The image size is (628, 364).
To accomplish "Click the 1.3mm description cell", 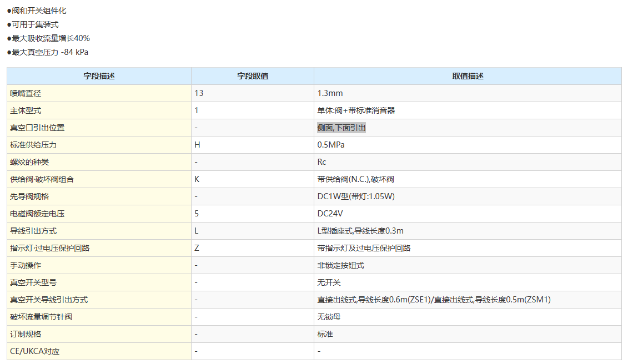I will (330, 93).
